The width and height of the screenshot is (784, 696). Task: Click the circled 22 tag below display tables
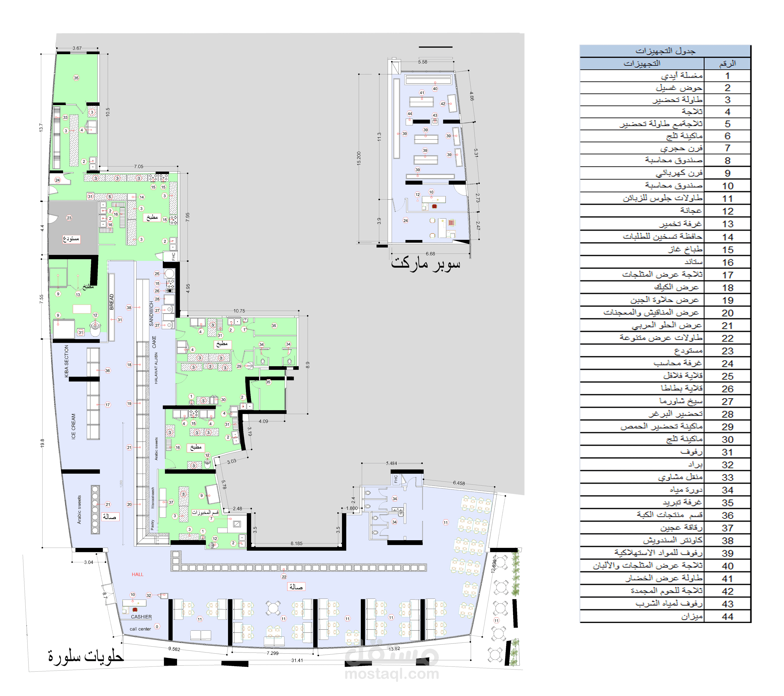[x=284, y=577]
